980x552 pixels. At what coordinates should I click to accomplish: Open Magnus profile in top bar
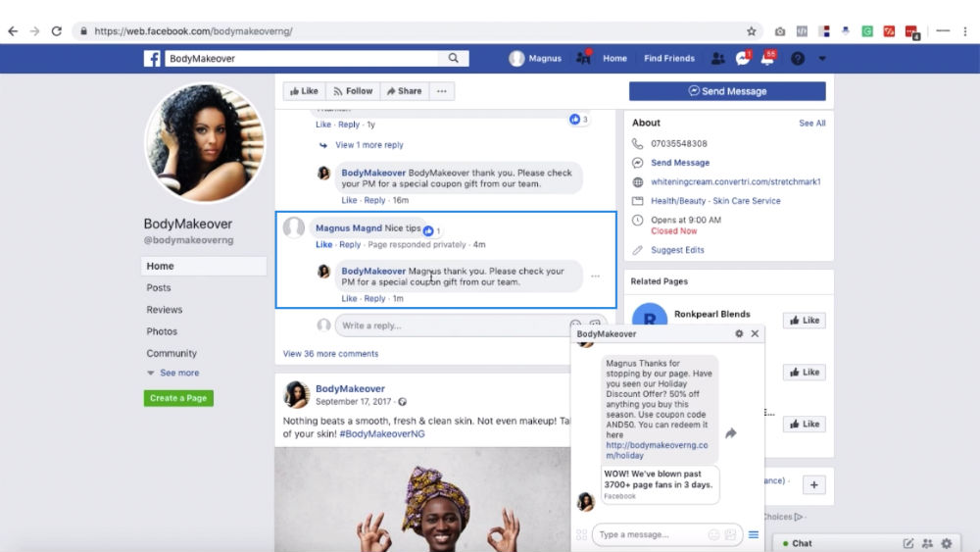535,58
